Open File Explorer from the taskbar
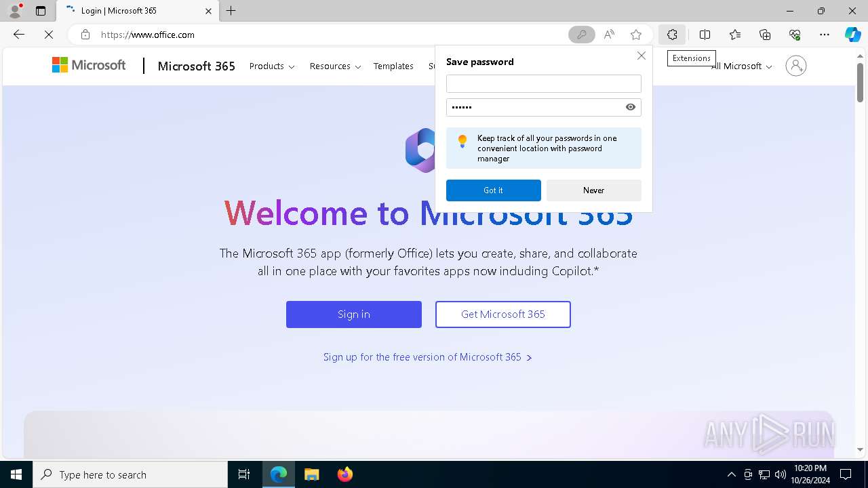 [311, 474]
